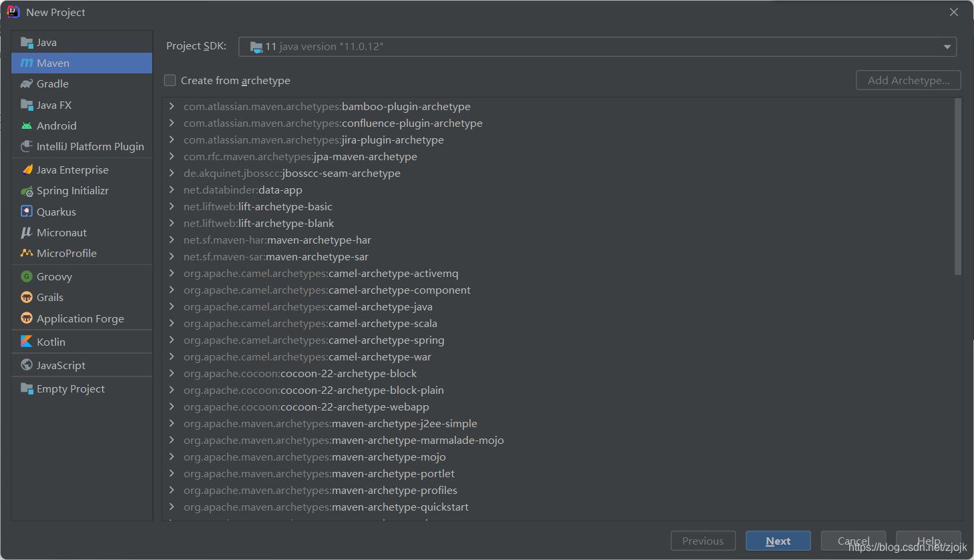The height and width of the screenshot is (560, 974).
Task: Click the MicroProfile icon
Action: (x=27, y=253)
